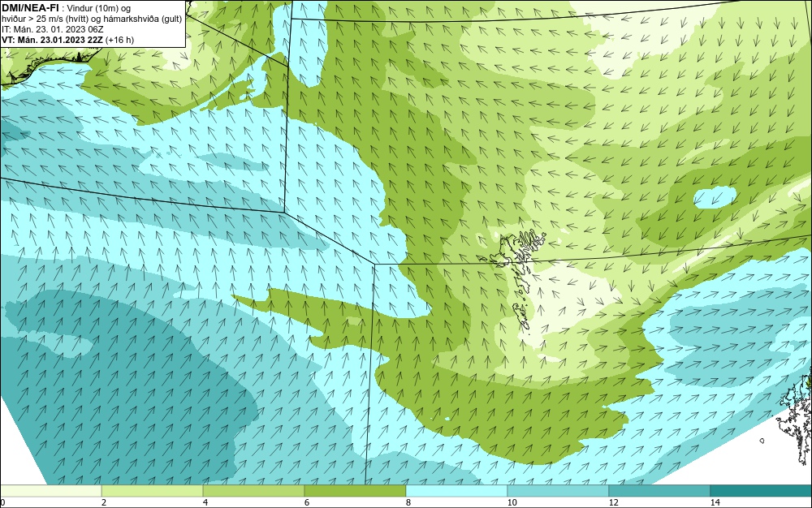Click the scale label "2"

[104, 502]
